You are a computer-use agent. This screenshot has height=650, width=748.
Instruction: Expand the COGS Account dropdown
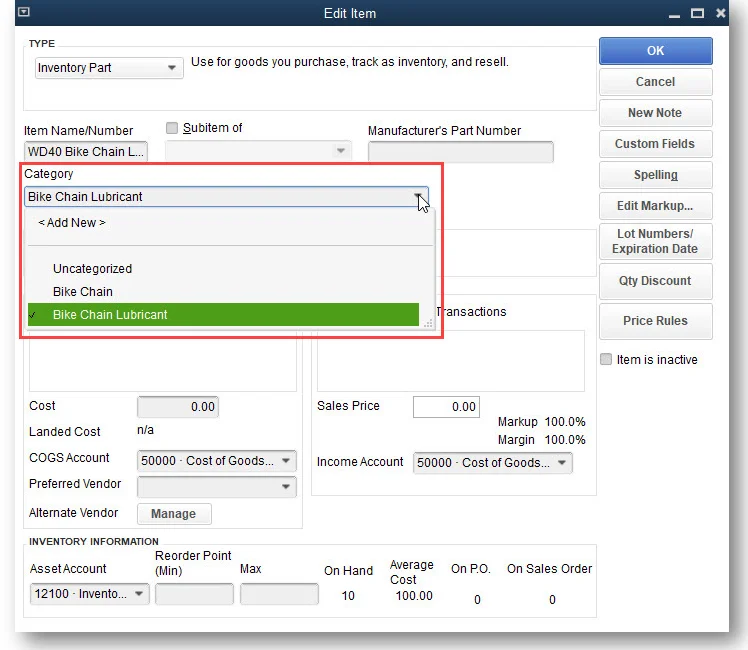[217, 461]
